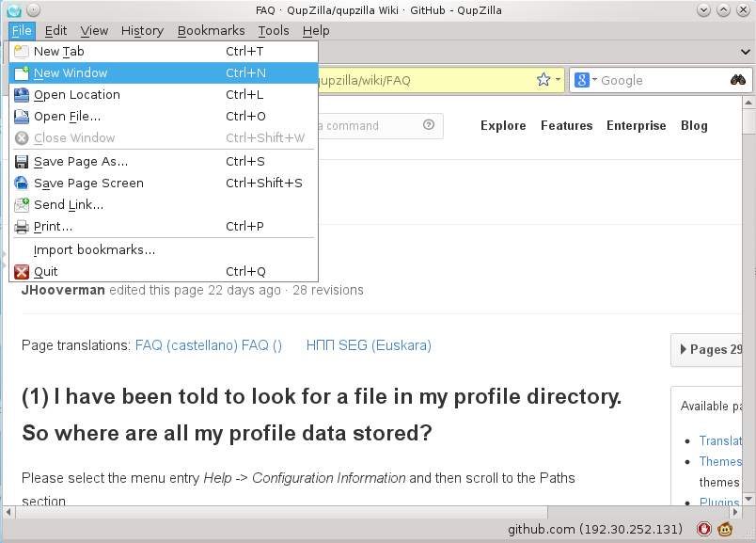Open the Features link
The height and width of the screenshot is (543, 756).
566,125
